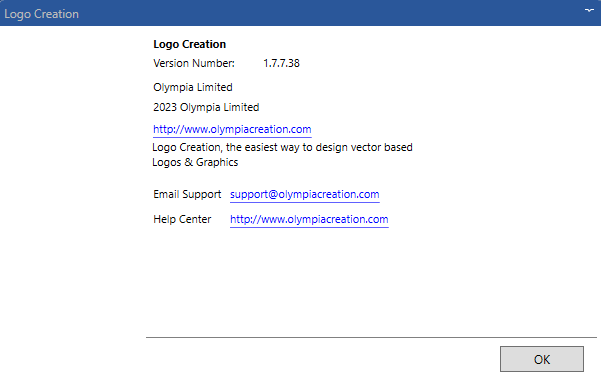Click the "2023 Olympia Limited" copyright text
This screenshot has height=385, width=601.
(206, 107)
